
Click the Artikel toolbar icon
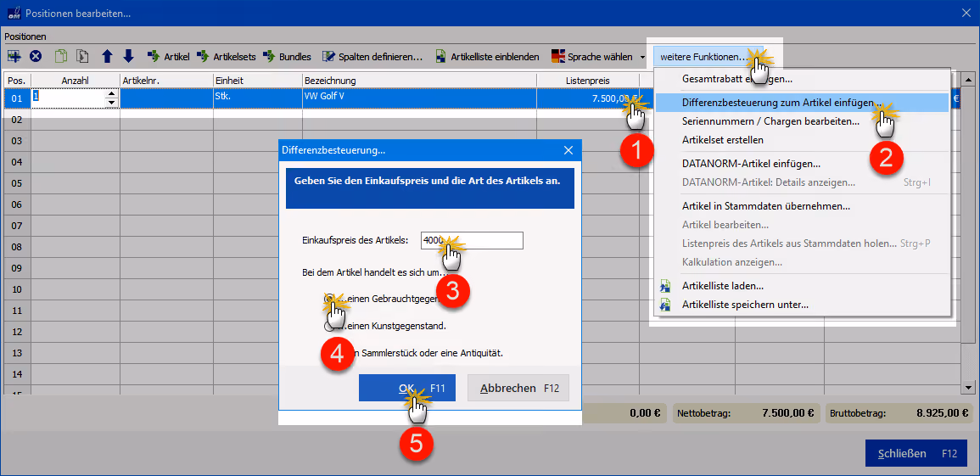click(x=168, y=57)
